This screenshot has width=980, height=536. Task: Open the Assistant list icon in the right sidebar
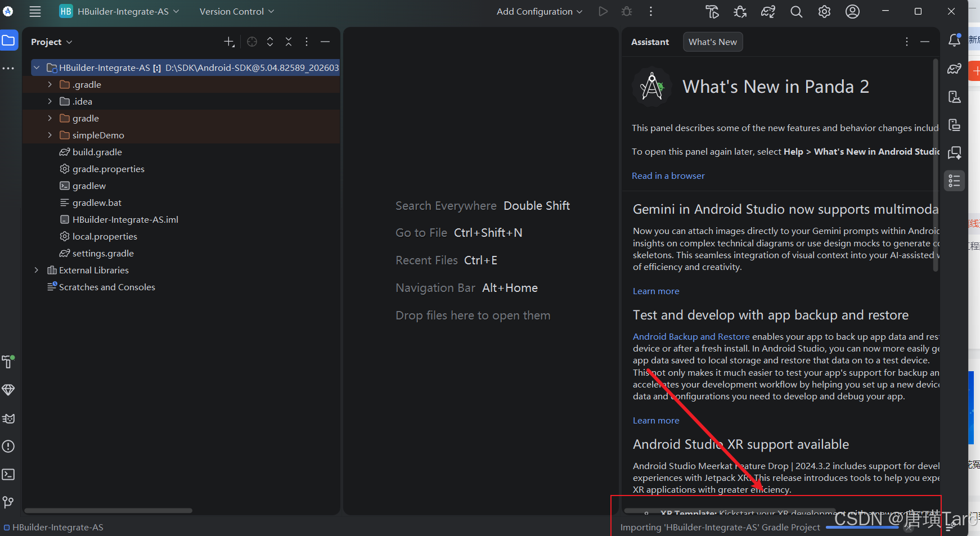[955, 181]
